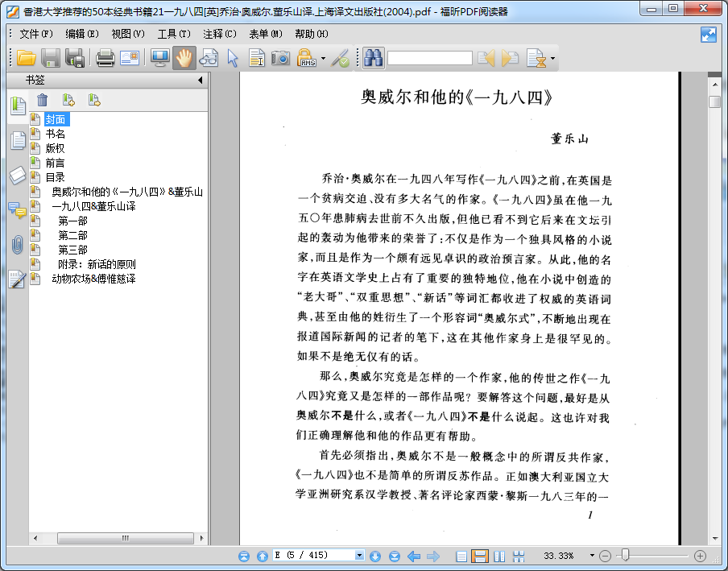The image size is (728, 571).
Task: Click the camera Snapshot tool
Action: 280,58
